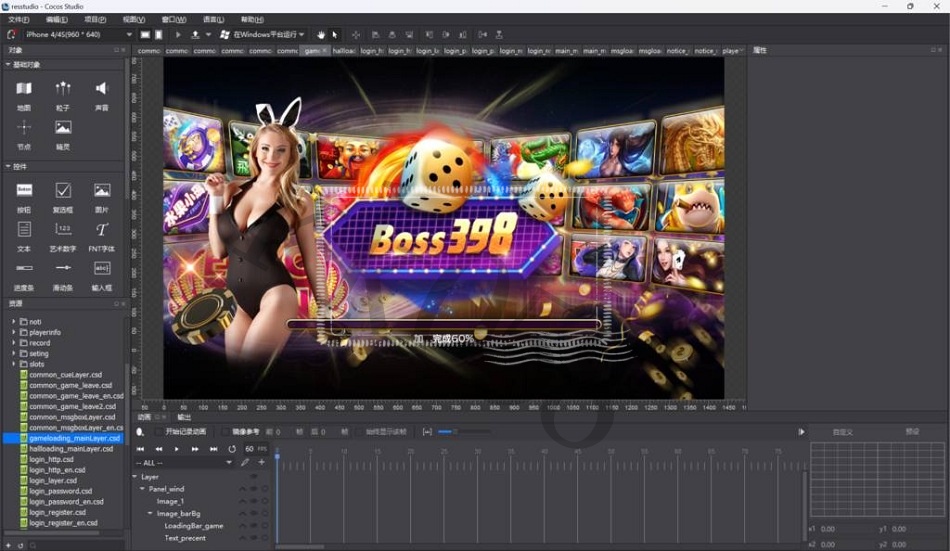
Task: Select the input box (输入框) widget icon
Action: point(102,267)
